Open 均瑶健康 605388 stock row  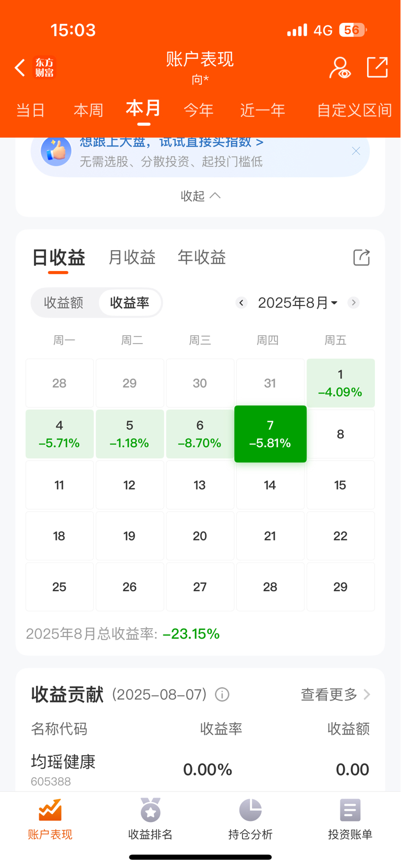pos(200,769)
